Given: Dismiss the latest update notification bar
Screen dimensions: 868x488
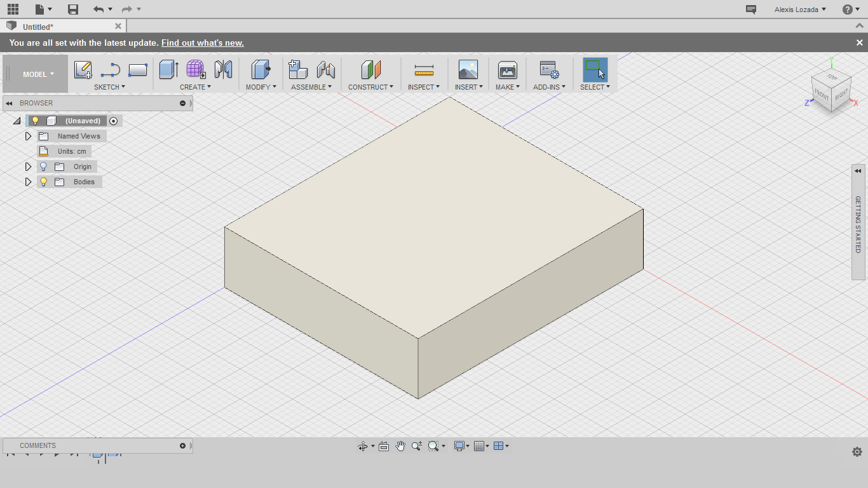Looking at the screenshot, I should coord(859,43).
